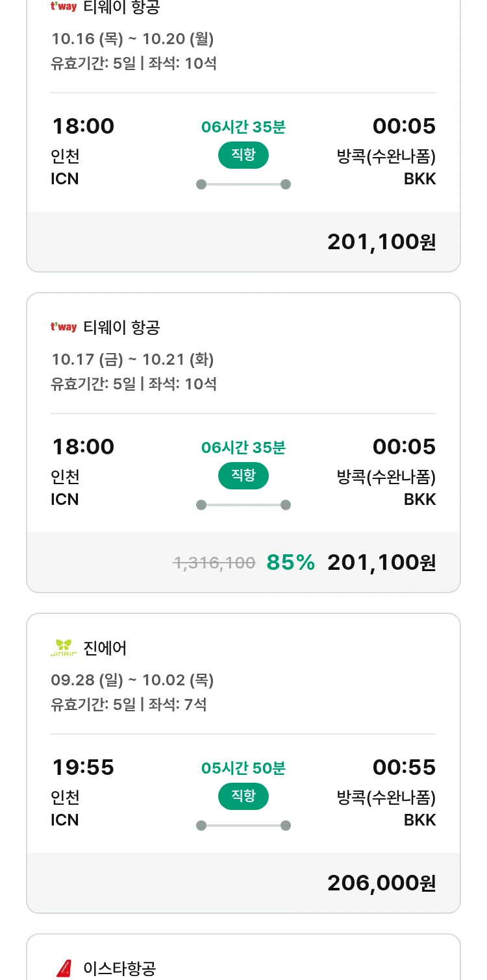
Task: Select the 206,000원 price on the Jin Air card
Action: [x=381, y=883]
